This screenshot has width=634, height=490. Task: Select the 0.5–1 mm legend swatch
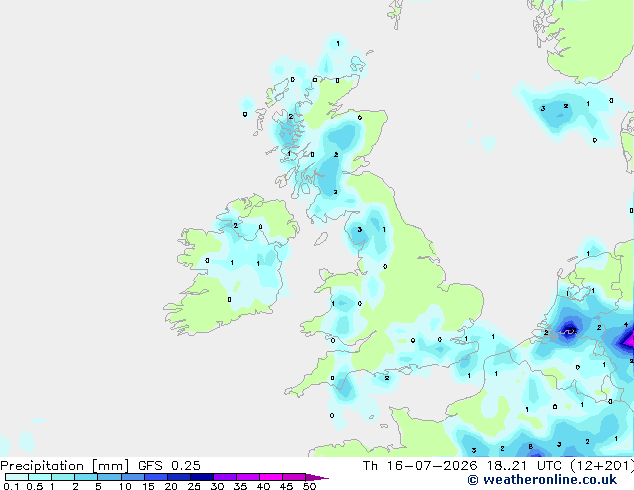40,477
